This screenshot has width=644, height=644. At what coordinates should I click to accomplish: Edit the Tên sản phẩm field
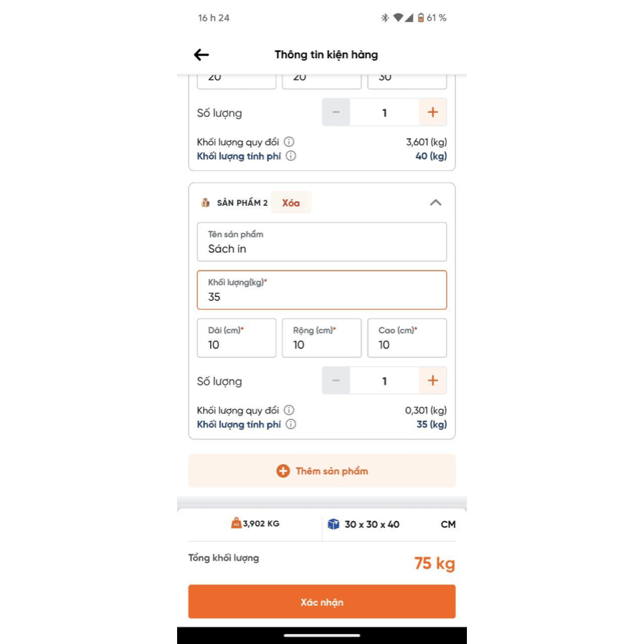click(322, 242)
